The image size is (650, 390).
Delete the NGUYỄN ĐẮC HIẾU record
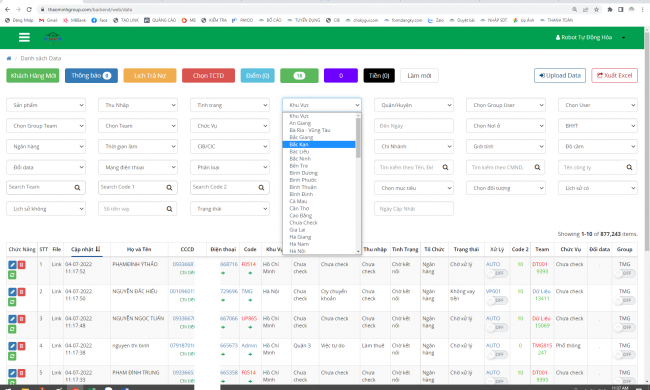[22, 292]
